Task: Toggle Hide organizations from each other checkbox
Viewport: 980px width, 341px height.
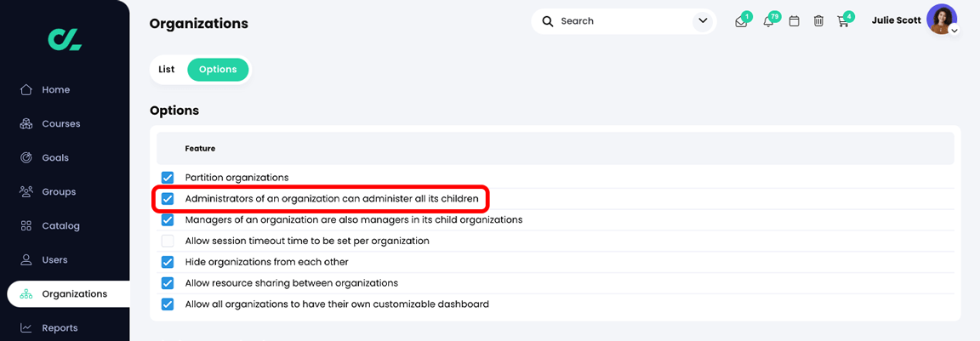Action: coord(168,262)
